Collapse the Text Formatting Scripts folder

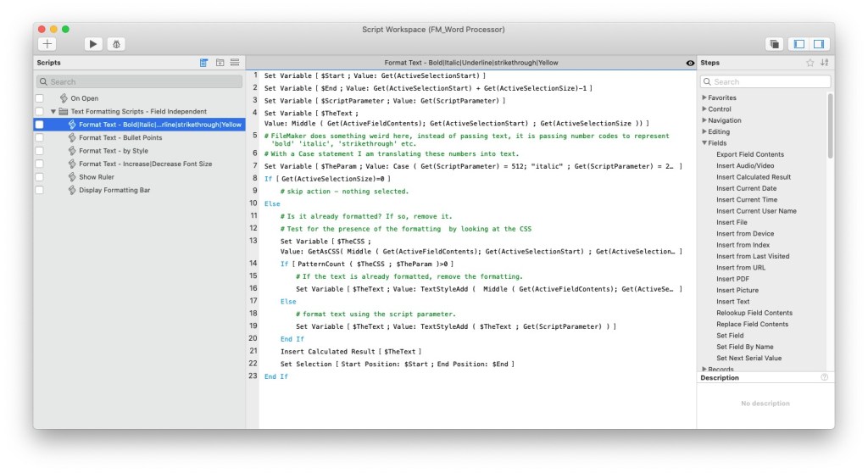tap(53, 111)
